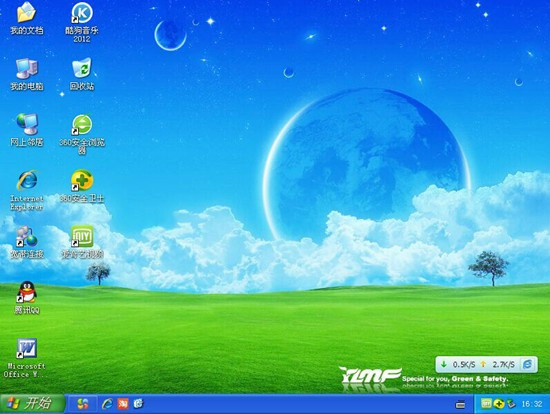Select the 网上邻居 network icon
This screenshot has height=414, width=550.
(26, 130)
